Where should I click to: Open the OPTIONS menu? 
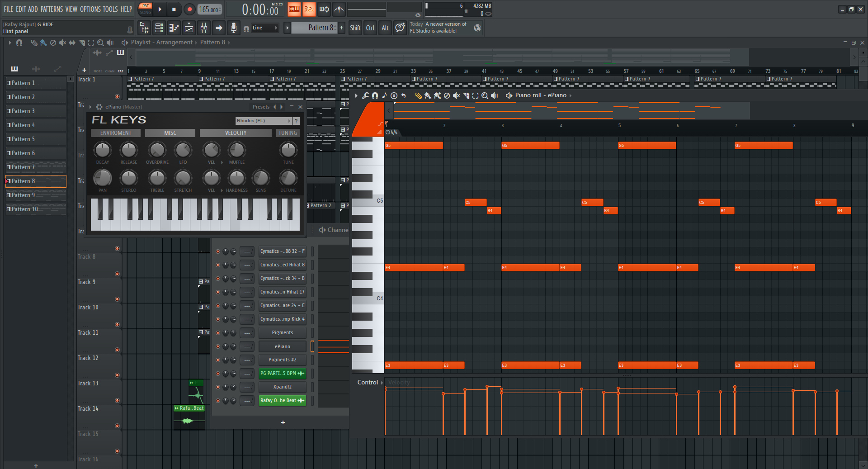[x=90, y=9]
